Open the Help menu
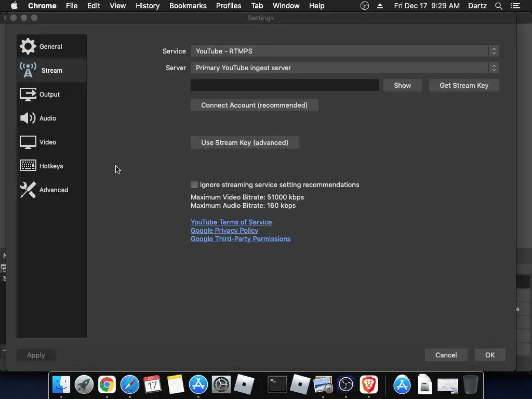 pyautogui.click(x=316, y=6)
